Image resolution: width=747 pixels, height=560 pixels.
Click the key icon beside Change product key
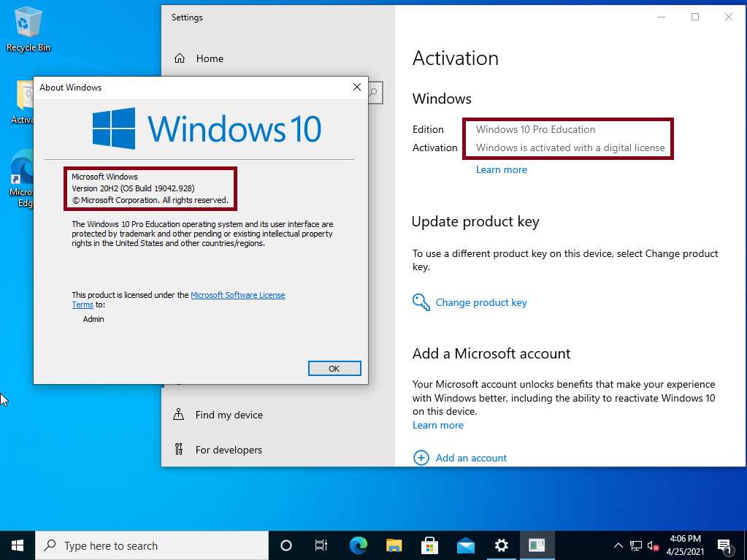point(421,302)
